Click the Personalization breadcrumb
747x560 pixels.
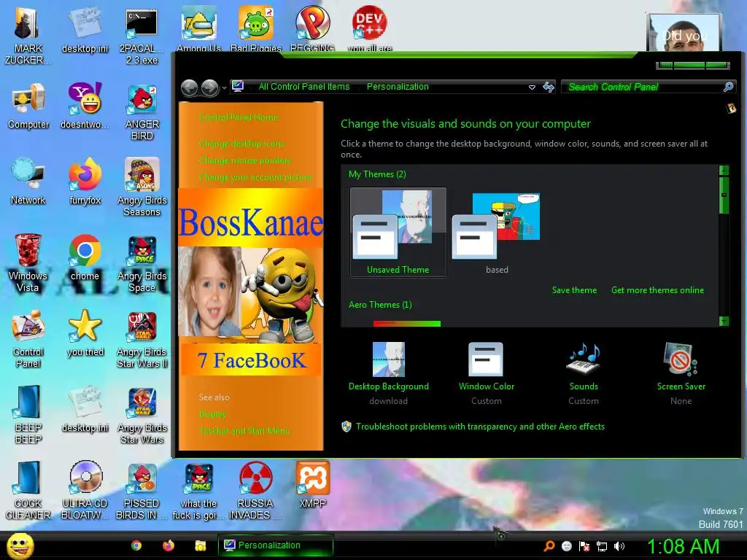pyautogui.click(x=398, y=87)
